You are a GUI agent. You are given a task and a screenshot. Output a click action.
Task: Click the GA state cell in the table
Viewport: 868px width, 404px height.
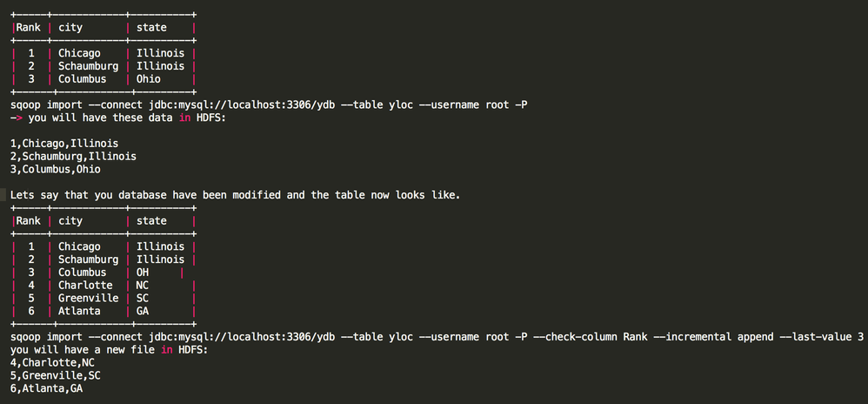pos(143,311)
